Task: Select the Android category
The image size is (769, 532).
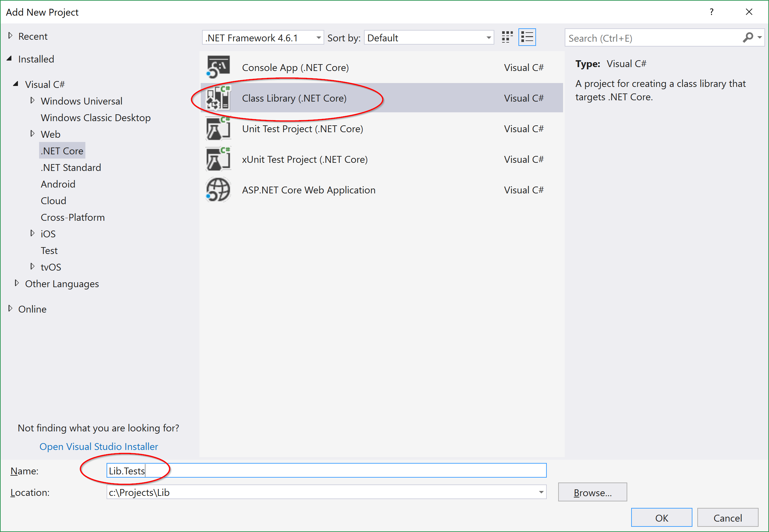Action: pyautogui.click(x=58, y=184)
